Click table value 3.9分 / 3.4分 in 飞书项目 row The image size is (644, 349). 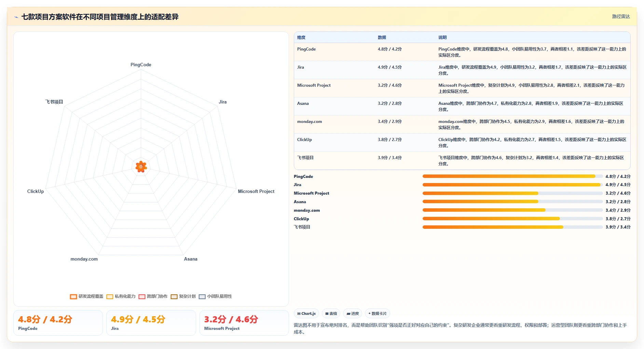pos(390,158)
